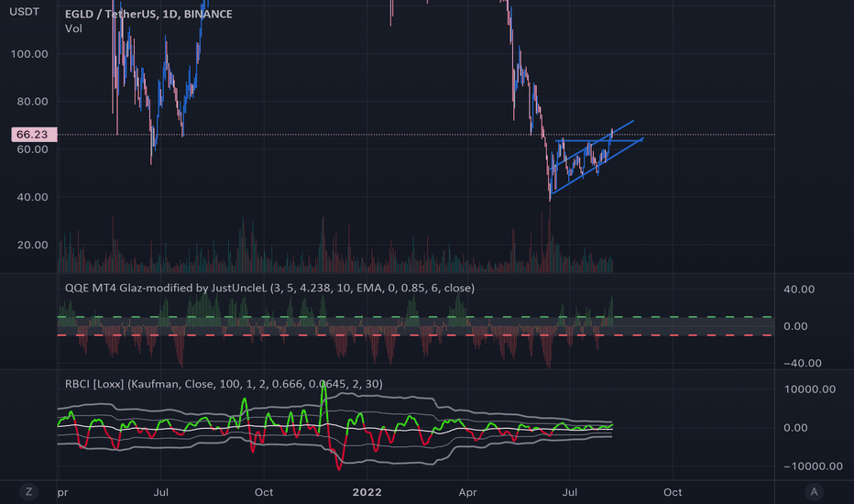This screenshot has width=854, height=504.
Task: Toggle the auto-scale A button
Action: pos(814,492)
